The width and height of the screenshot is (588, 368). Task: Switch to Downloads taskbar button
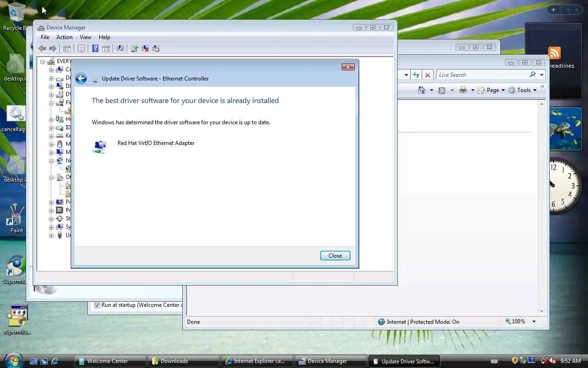(x=184, y=361)
